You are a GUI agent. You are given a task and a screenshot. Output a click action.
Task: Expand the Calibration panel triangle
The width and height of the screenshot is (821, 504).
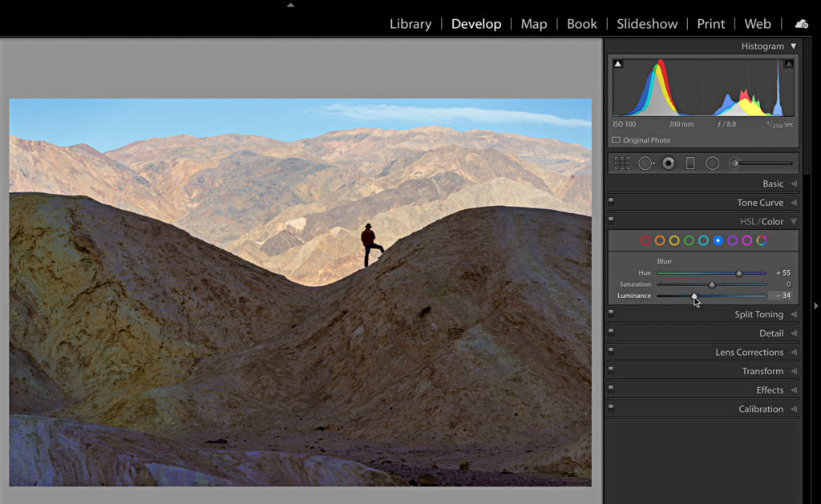tap(794, 409)
